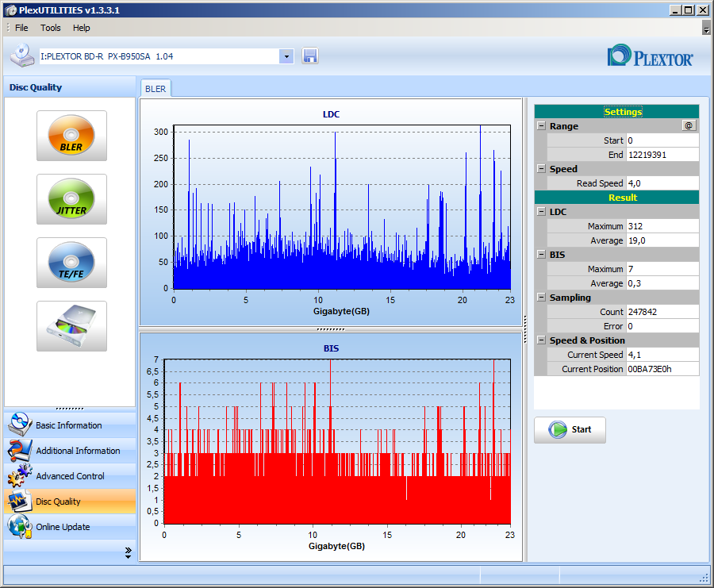Collapse the Speed settings group
Image resolution: width=714 pixels, height=588 pixels.
[541, 168]
